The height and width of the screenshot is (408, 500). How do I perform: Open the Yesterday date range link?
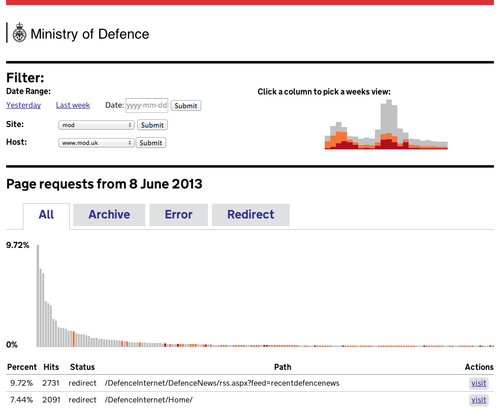[x=23, y=105]
